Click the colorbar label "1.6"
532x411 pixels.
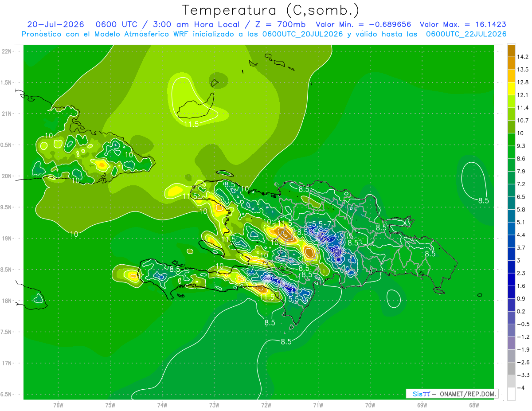521,286
